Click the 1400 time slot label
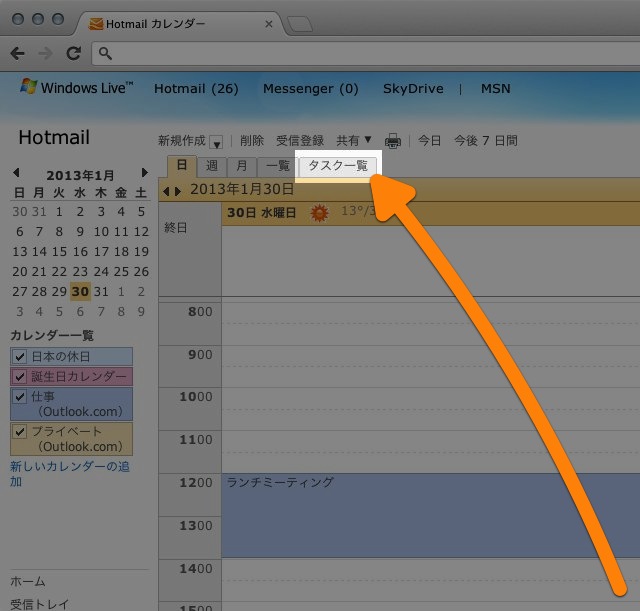Image resolution: width=640 pixels, height=611 pixels. coord(196,569)
